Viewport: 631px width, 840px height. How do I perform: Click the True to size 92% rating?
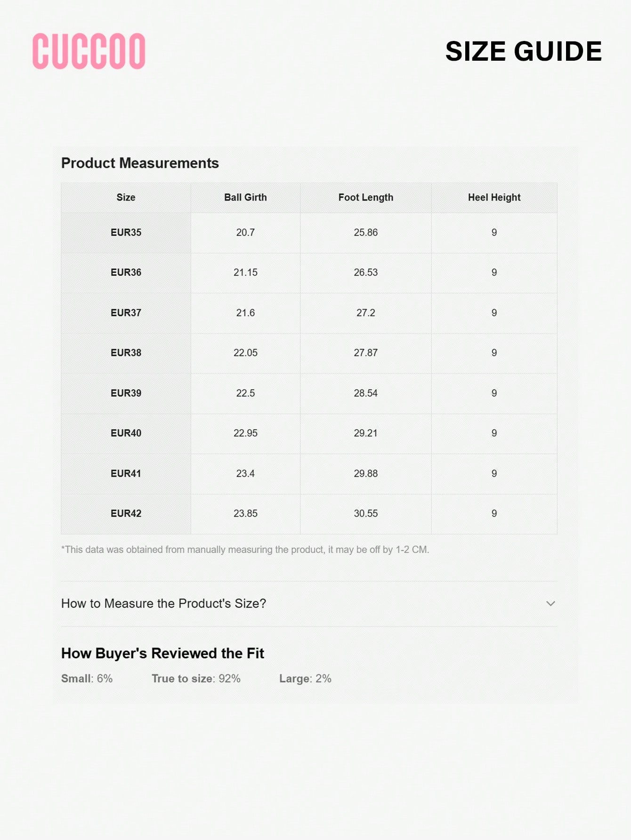point(196,679)
